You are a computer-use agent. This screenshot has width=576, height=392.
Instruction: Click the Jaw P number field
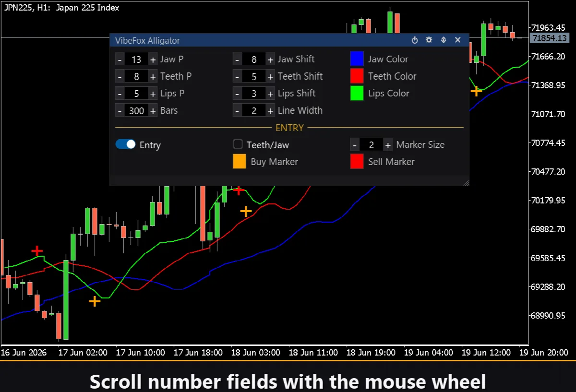tap(136, 59)
